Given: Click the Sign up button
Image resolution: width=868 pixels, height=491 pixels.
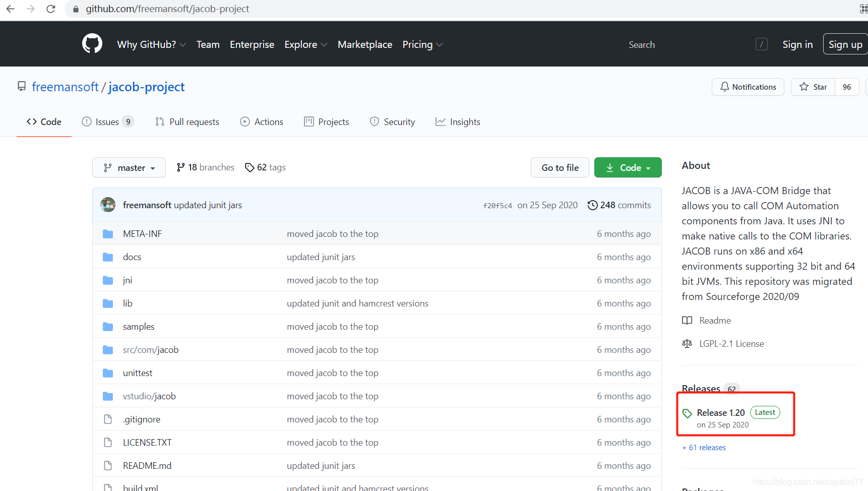Looking at the screenshot, I should [845, 44].
